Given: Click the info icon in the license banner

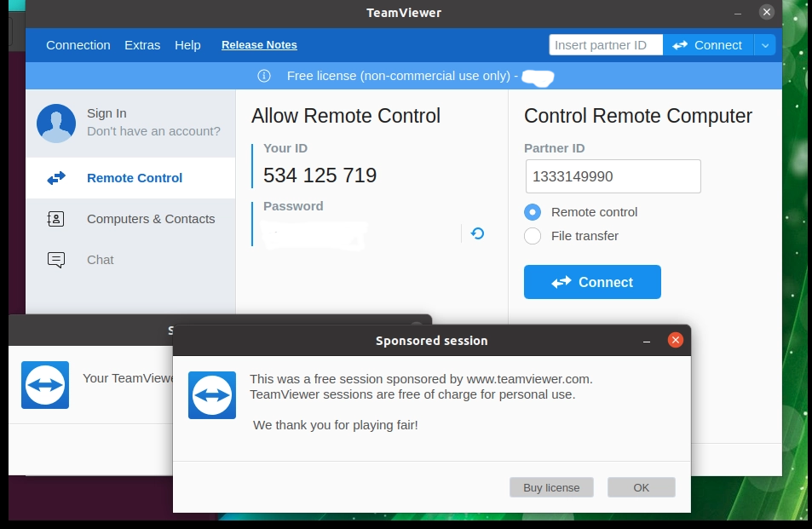Looking at the screenshot, I should point(264,76).
